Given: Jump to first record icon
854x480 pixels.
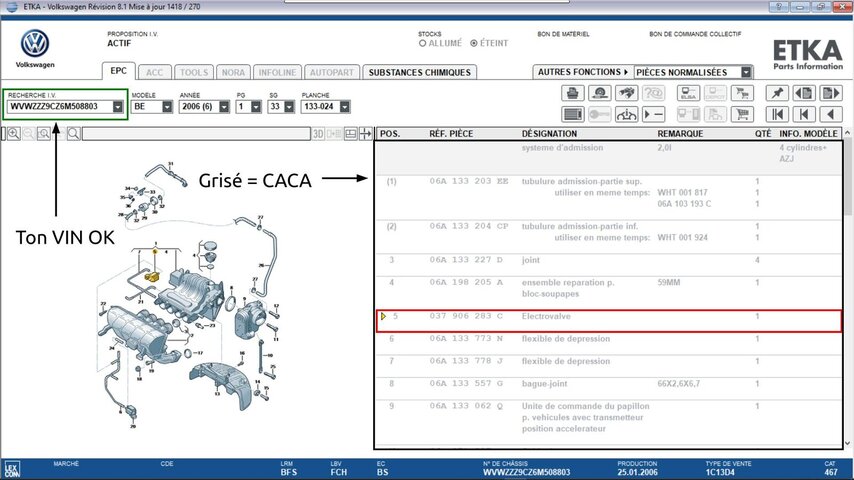Looking at the screenshot, I should point(777,114).
